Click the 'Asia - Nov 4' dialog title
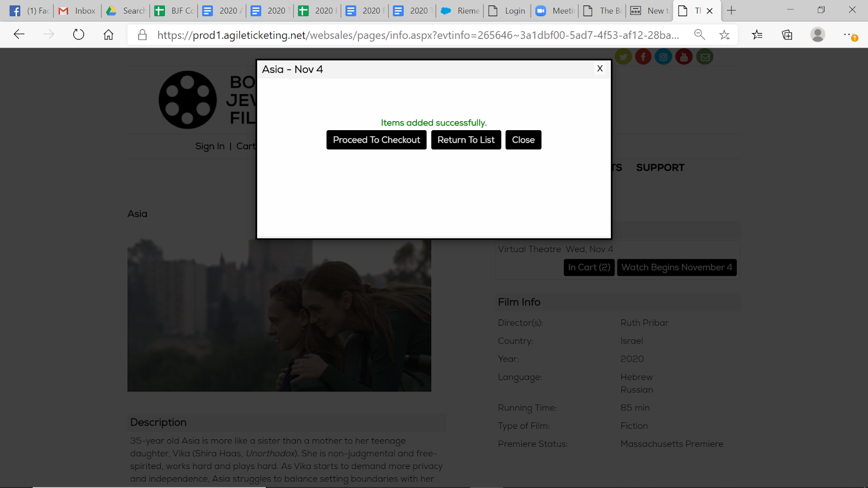This screenshot has height=488, width=868. (292, 69)
